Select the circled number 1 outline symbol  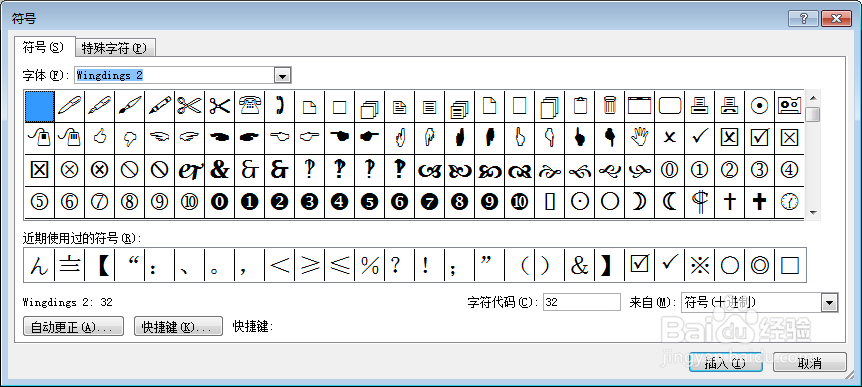click(699, 170)
